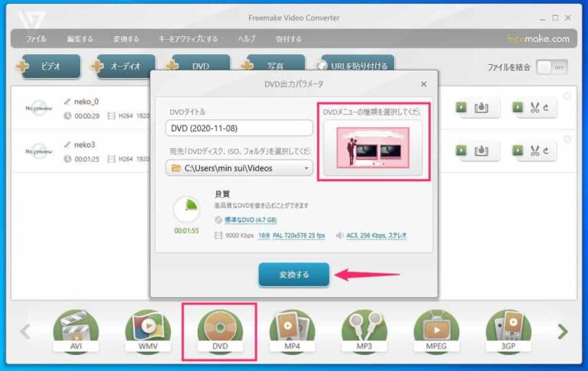Close the DVD出力パラメータ dialog
This screenshot has width=588, height=371.
423,84
